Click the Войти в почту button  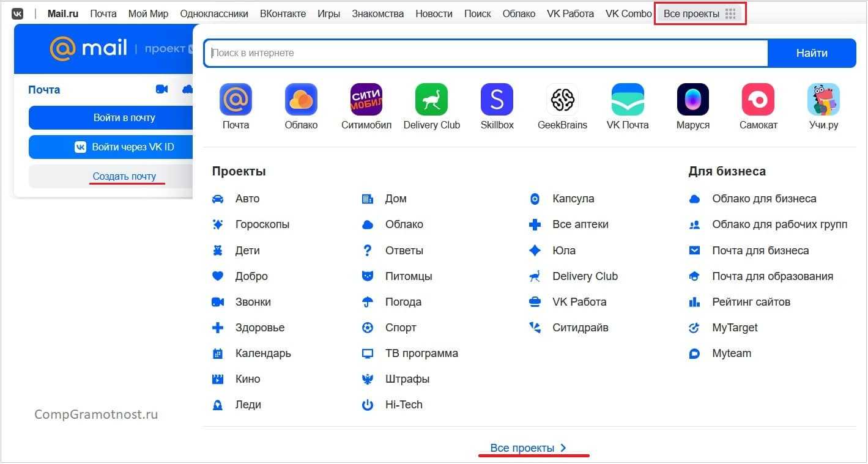[111, 117]
